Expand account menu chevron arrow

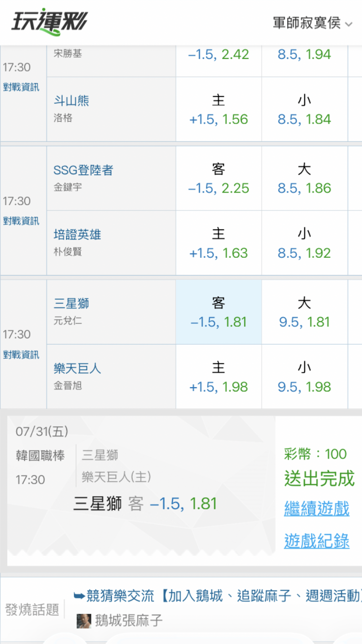click(x=348, y=24)
